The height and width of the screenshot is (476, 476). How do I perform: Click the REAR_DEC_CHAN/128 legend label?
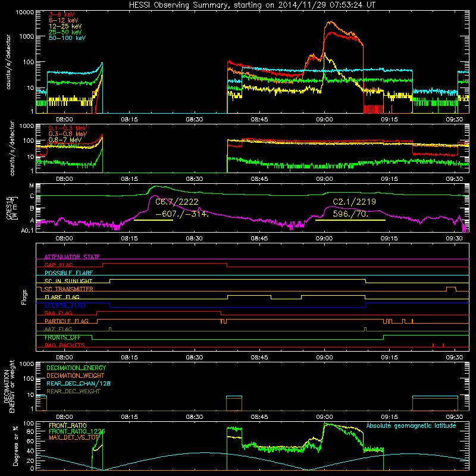(x=79, y=384)
